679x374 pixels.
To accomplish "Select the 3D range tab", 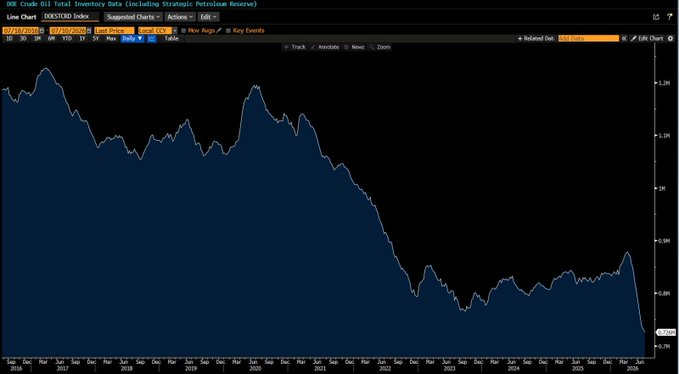I will pyautogui.click(x=23, y=39).
